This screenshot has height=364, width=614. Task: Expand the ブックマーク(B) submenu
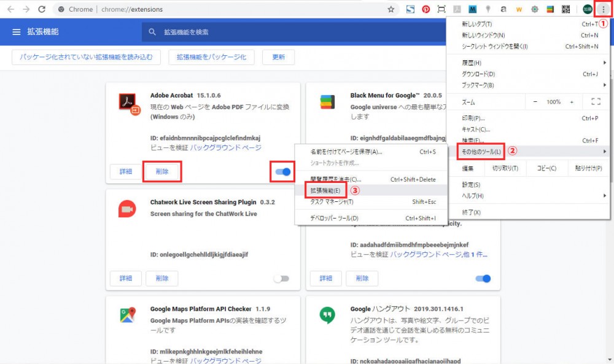[528, 85]
